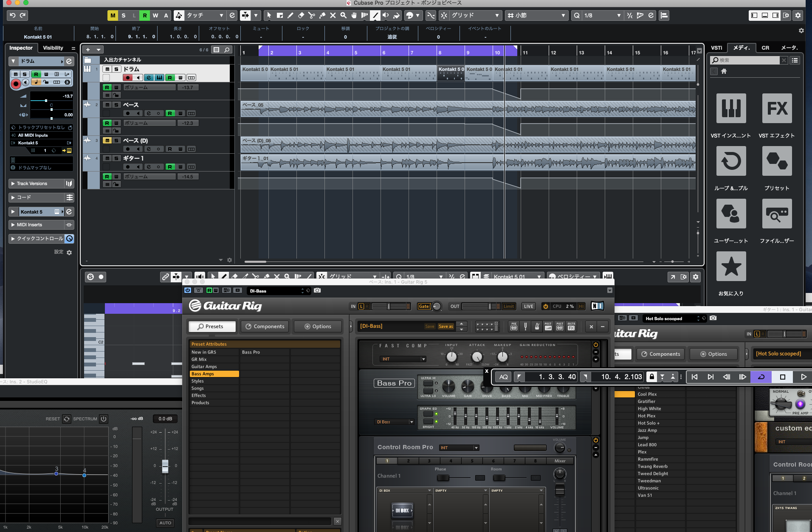Solo the ギター 1 track
This screenshot has height=532, width=812.
116,158
